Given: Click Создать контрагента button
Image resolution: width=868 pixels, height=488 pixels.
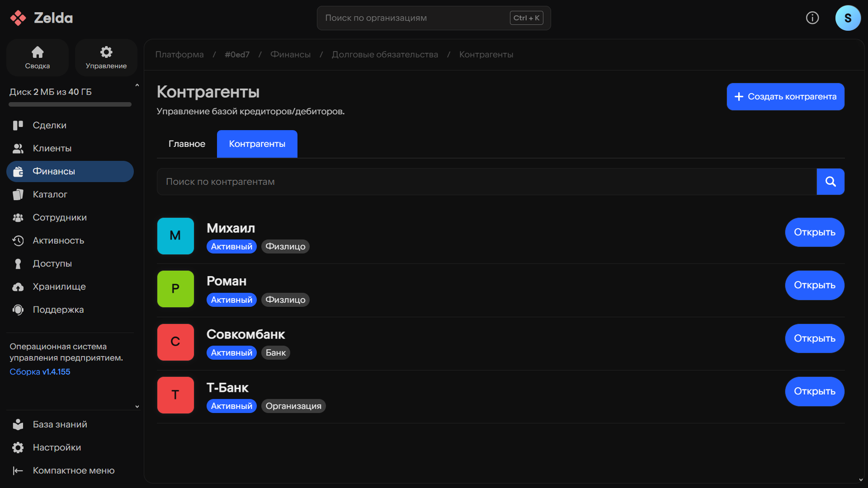Looking at the screenshot, I should [785, 97].
